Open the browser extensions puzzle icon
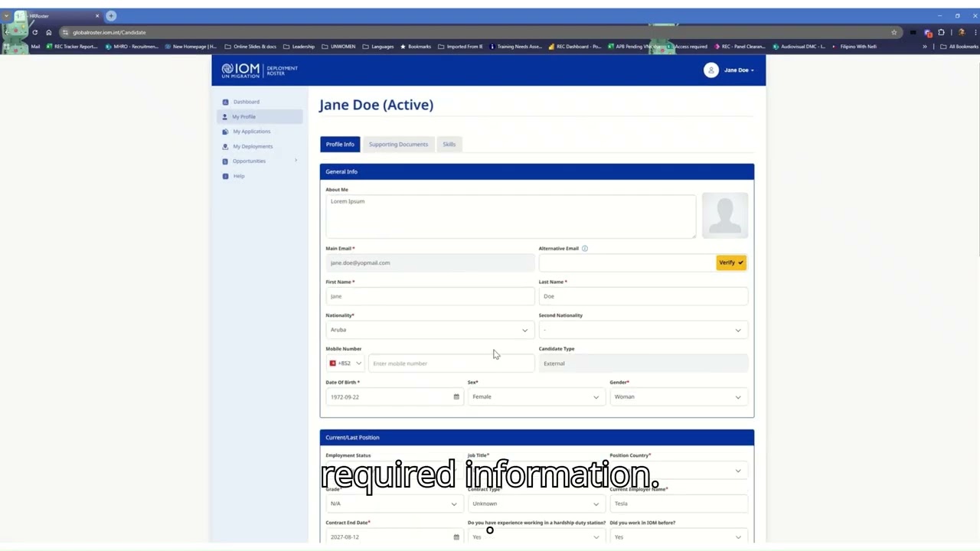This screenshot has height=551, width=980. click(x=941, y=32)
